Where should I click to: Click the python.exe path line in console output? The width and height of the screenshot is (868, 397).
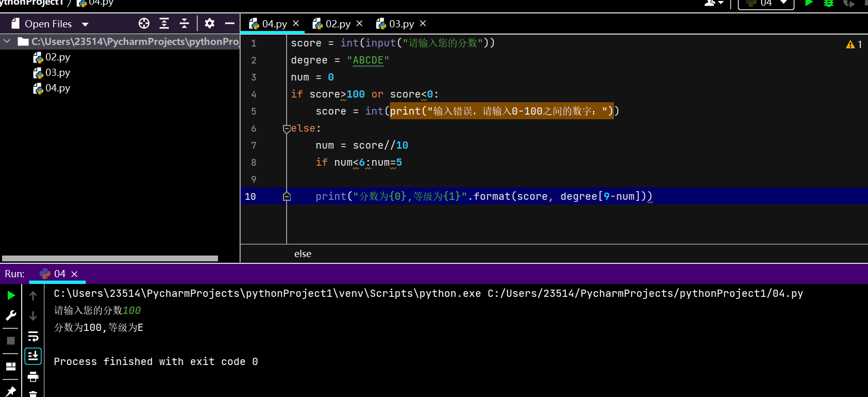coord(429,294)
